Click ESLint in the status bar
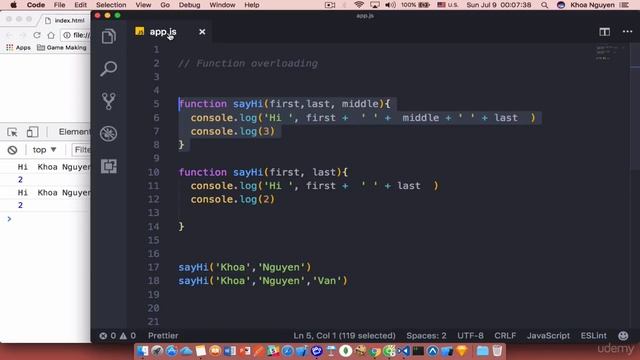Viewport: 640px width, 360px height. pos(593,336)
